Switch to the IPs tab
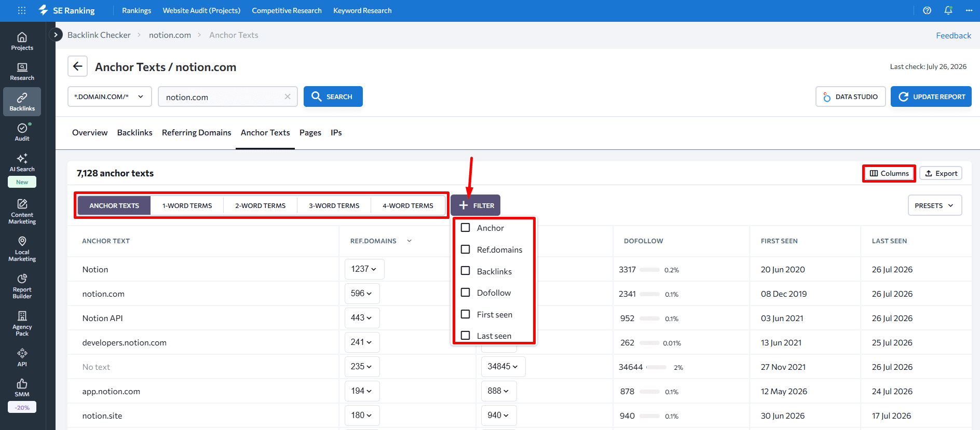This screenshot has height=430, width=980. [x=336, y=133]
